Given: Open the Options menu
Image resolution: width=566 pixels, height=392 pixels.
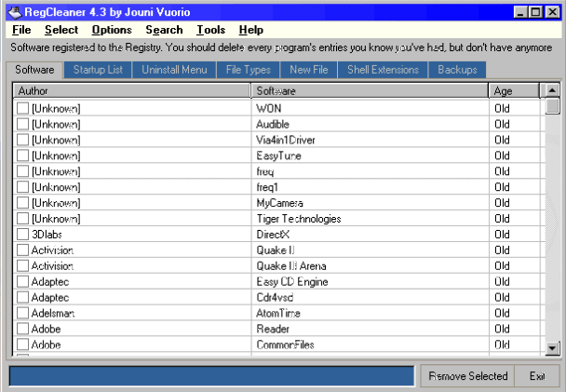Looking at the screenshot, I should (x=112, y=30).
